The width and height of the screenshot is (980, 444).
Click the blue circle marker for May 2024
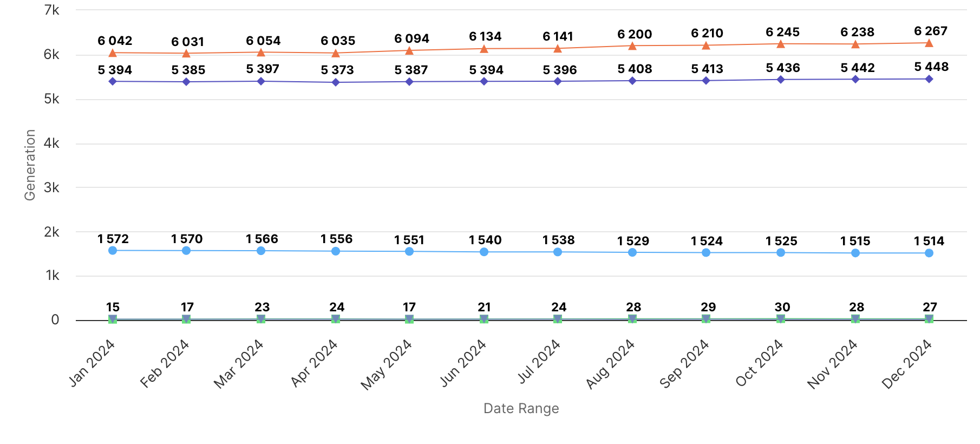click(409, 251)
